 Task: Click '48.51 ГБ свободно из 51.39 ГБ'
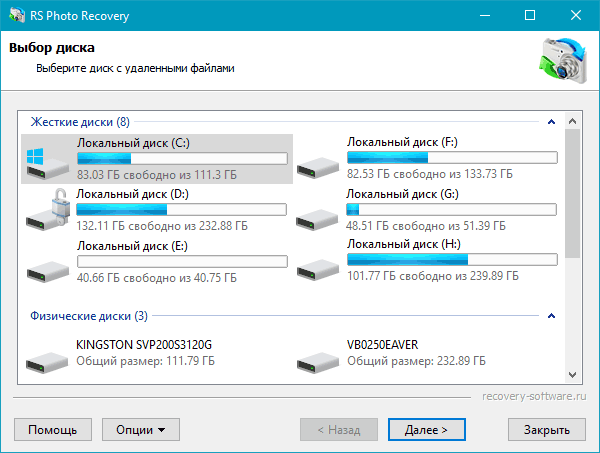(x=426, y=226)
